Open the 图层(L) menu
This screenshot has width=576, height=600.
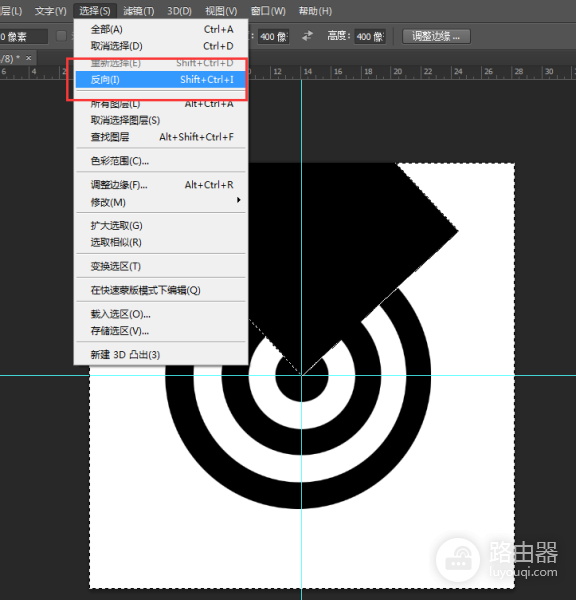(11, 11)
